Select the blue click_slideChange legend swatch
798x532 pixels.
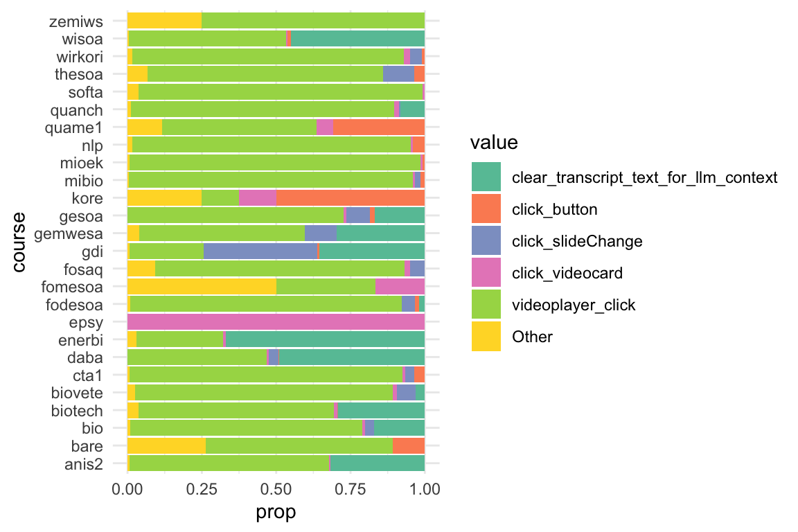pyautogui.click(x=486, y=241)
